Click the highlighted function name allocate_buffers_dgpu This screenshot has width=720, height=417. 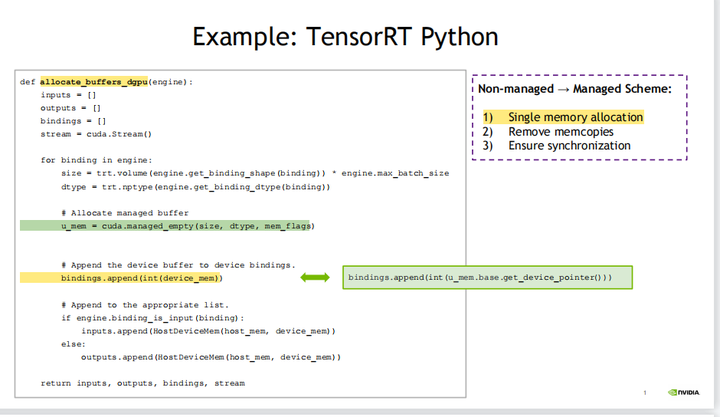[94, 82]
